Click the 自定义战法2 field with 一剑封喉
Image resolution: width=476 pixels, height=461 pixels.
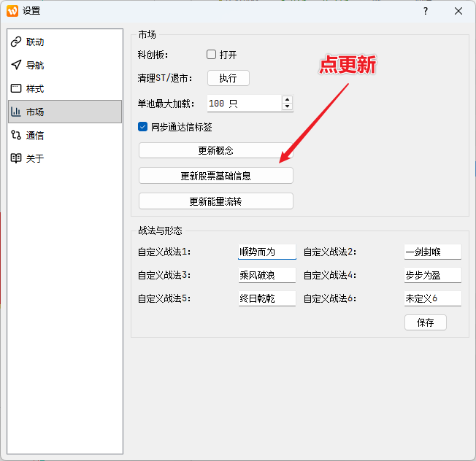[x=433, y=252]
